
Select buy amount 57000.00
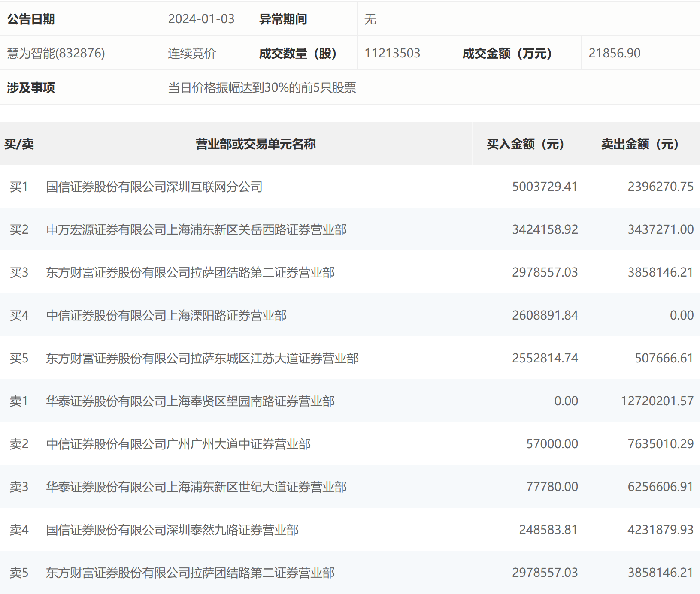(552, 444)
